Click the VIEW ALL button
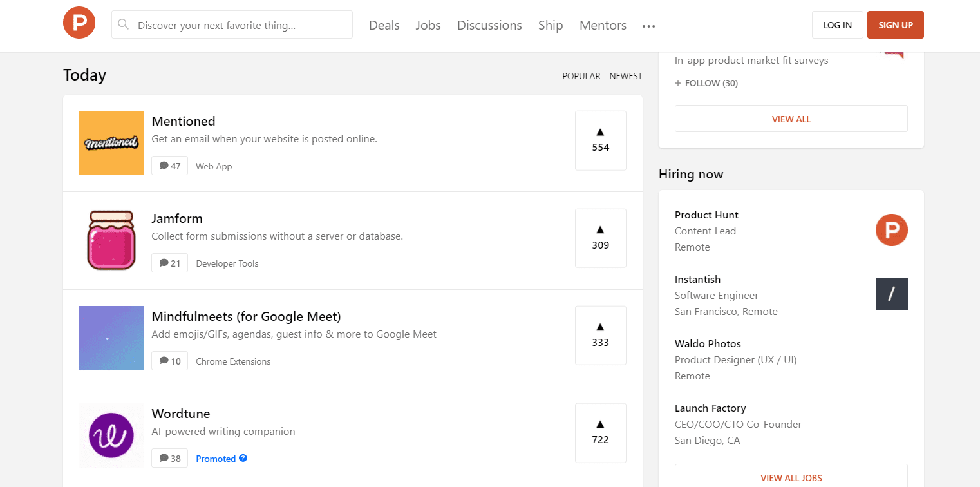Screen dimensions: 980x487 tap(791, 119)
